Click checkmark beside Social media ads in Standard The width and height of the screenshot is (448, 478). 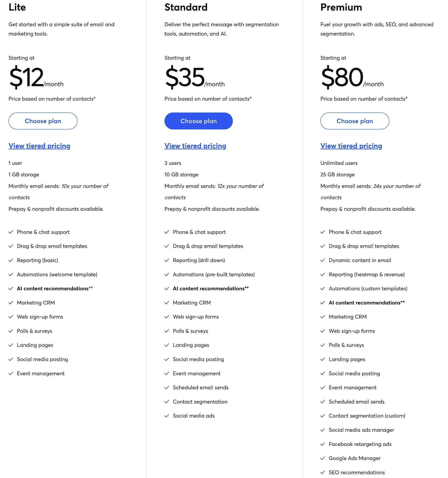coord(167,416)
